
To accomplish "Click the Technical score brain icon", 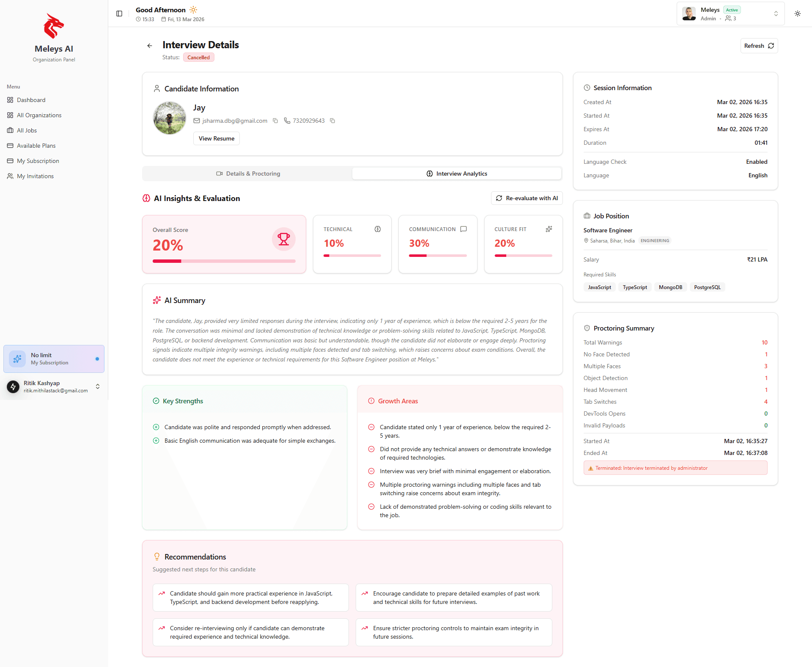I will [378, 229].
